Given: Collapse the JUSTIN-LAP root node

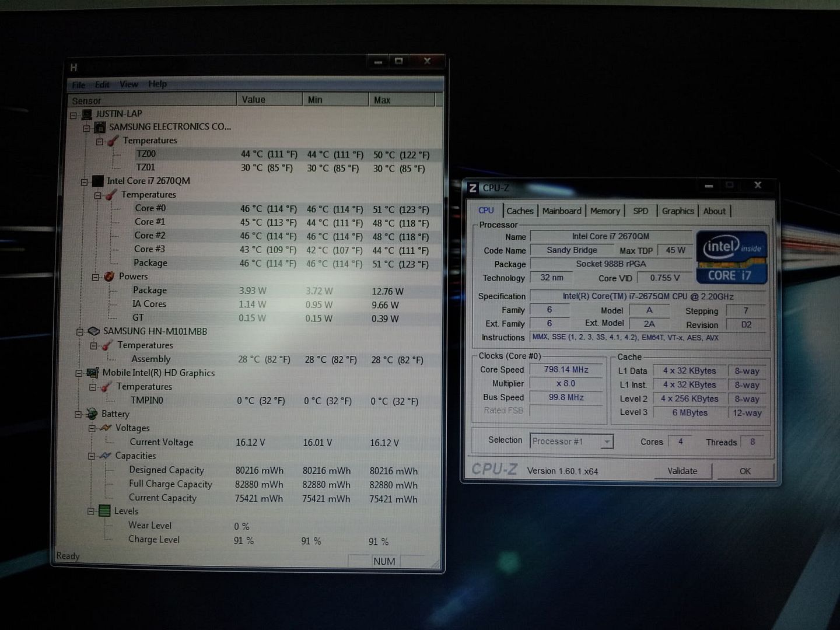Looking at the screenshot, I should (73, 115).
